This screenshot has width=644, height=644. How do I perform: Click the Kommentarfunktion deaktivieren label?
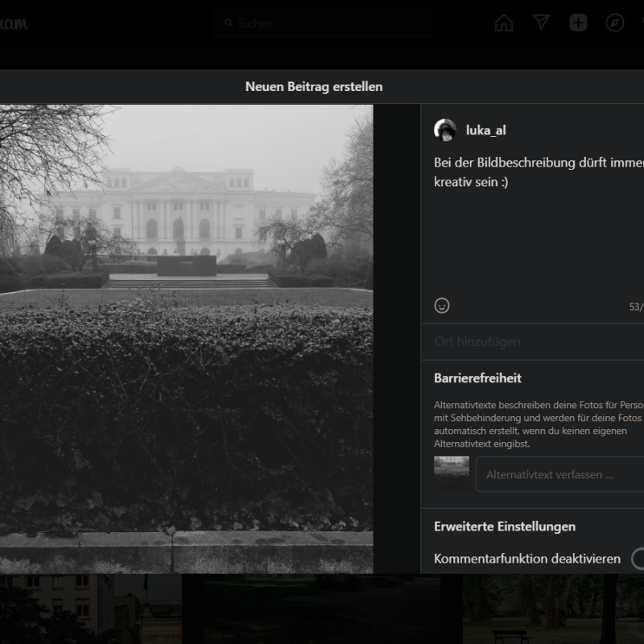(526, 558)
